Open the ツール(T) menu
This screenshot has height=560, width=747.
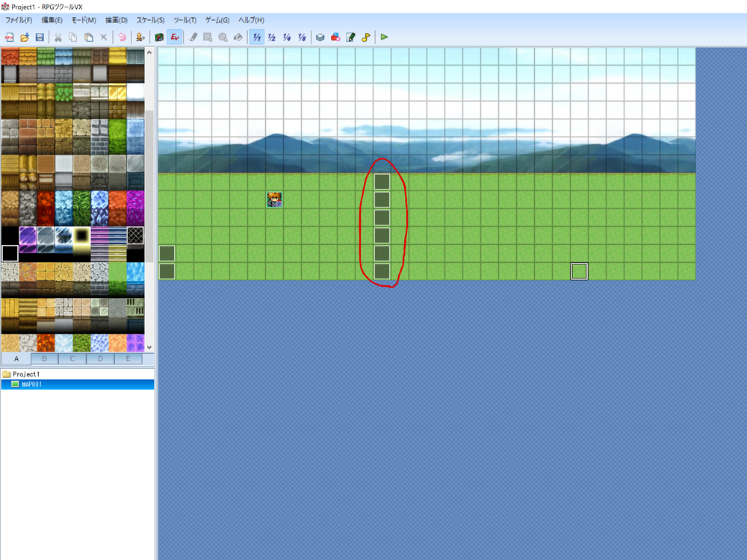coord(185,20)
